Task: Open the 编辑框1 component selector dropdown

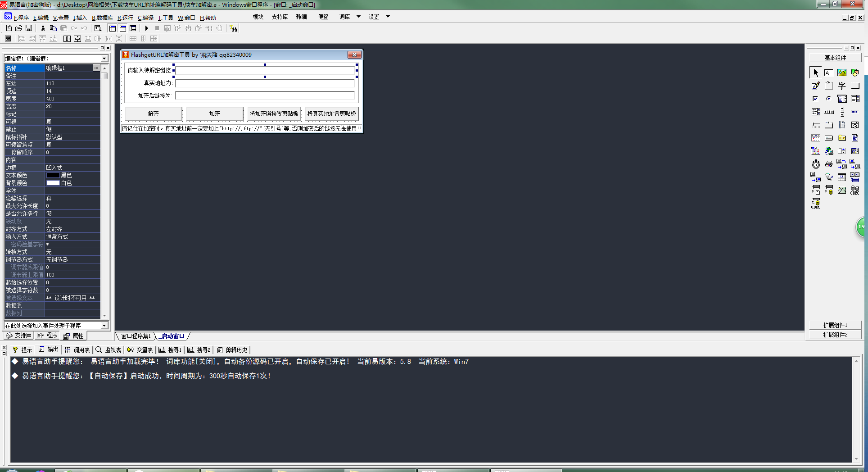Action: point(104,59)
